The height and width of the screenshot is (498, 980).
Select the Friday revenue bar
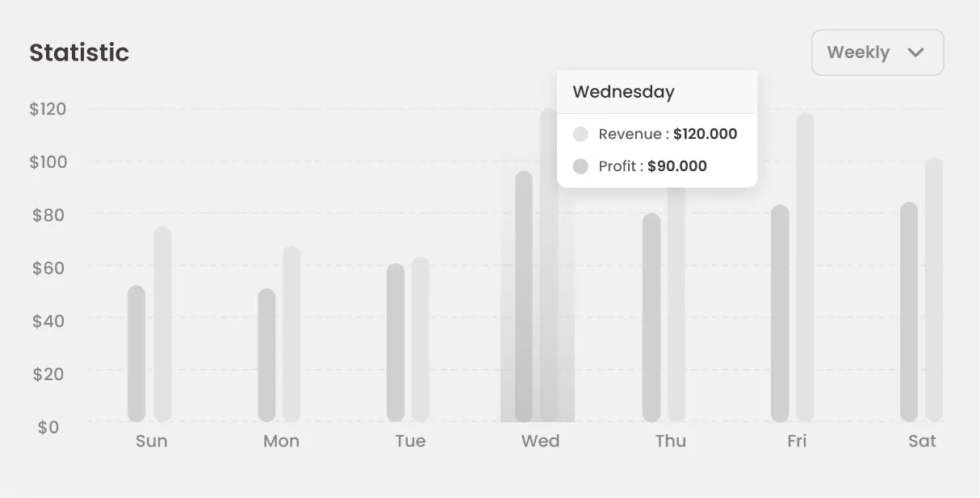(x=805, y=266)
